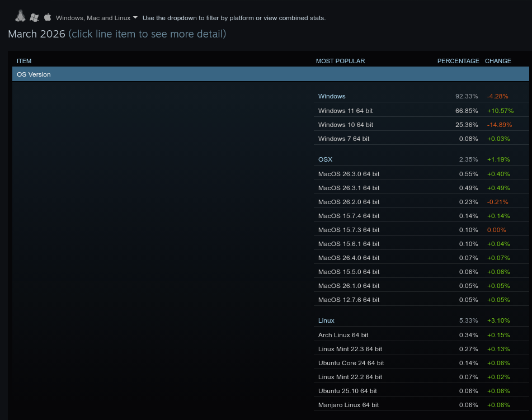The width and height of the screenshot is (532, 420).
Task: Click the MOST POPULAR column header
Action: (340, 61)
